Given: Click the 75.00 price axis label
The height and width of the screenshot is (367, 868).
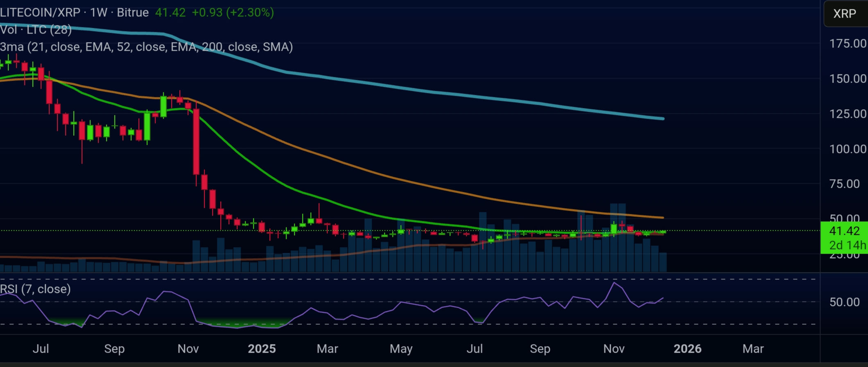Looking at the screenshot, I should 845,184.
